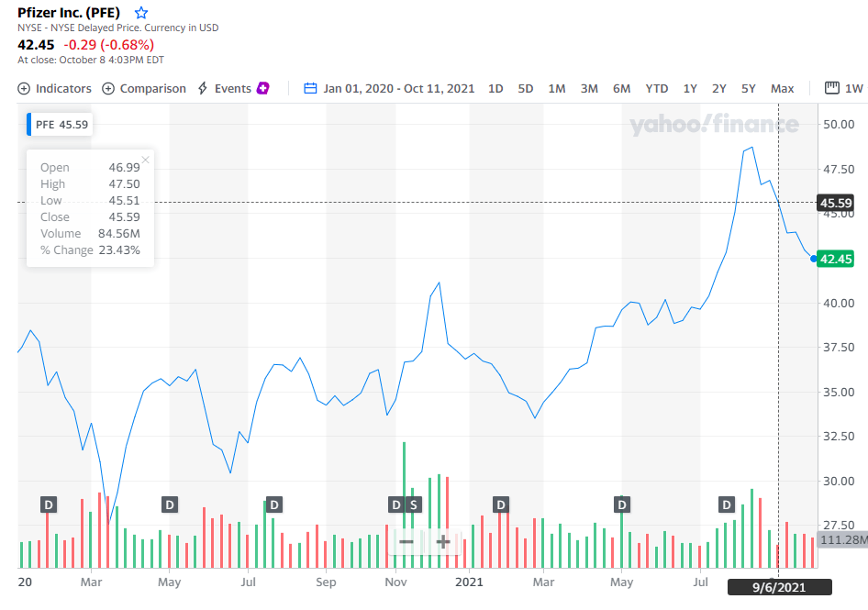The height and width of the screenshot is (610, 868).
Task: Click the dividend D marker near May 2020
Action: pyautogui.click(x=170, y=505)
